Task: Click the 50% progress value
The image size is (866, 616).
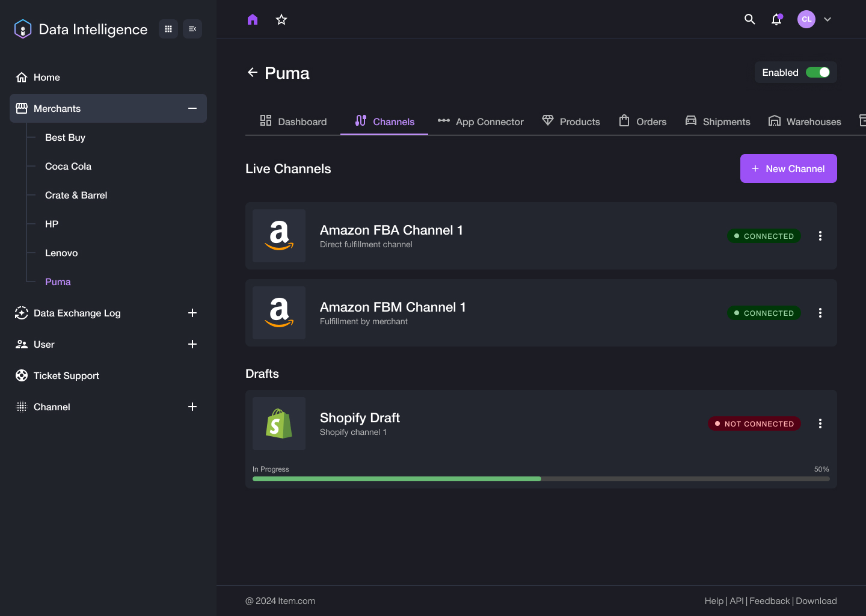Action: (821, 469)
